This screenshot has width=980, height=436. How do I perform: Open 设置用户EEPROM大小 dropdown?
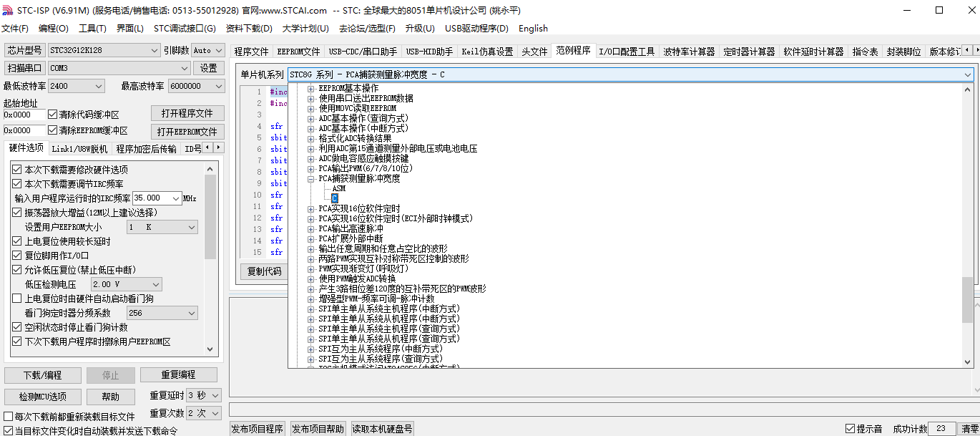click(162, 227)
